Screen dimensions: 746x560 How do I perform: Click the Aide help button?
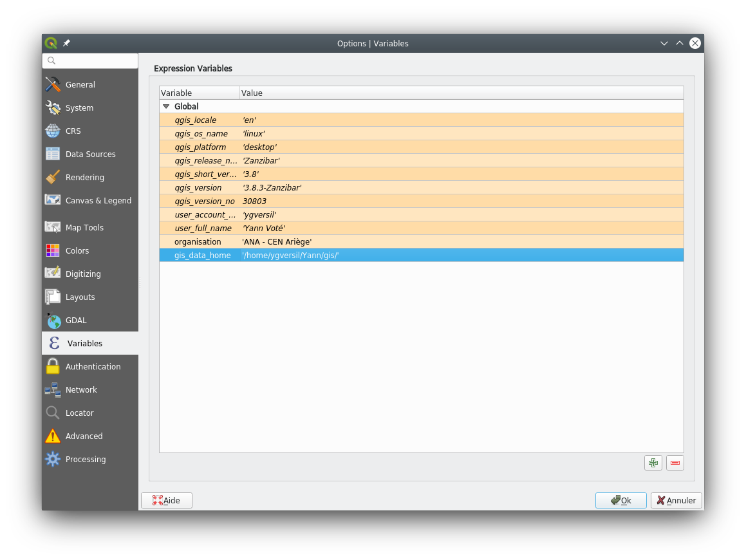pyautogui.click(x=167, y=501)
